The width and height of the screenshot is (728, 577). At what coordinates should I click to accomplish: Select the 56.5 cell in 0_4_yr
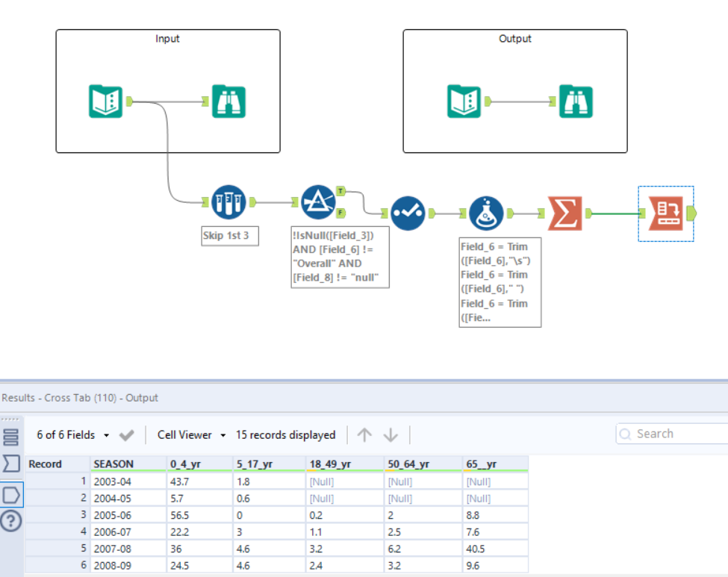coord(199,515)
